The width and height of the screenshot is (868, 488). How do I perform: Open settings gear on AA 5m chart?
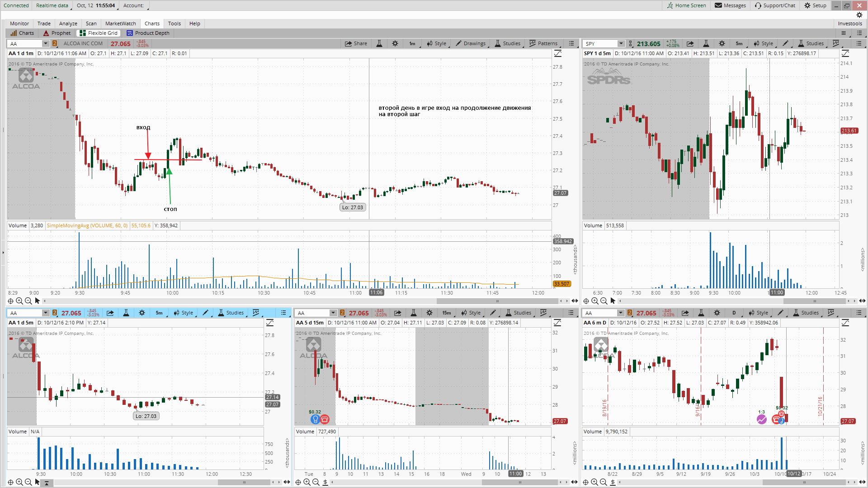click(x=142, y=313)
